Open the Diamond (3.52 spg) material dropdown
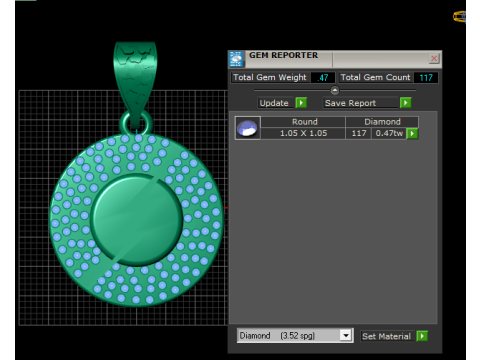Image resolution: width=480 pixels, height=360 pixels. click(346, 335)
